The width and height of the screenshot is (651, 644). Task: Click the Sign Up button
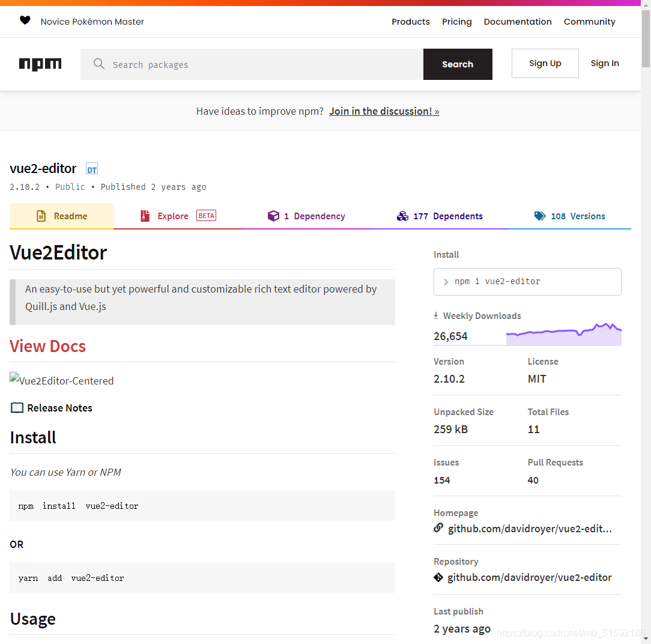(545, 63)
